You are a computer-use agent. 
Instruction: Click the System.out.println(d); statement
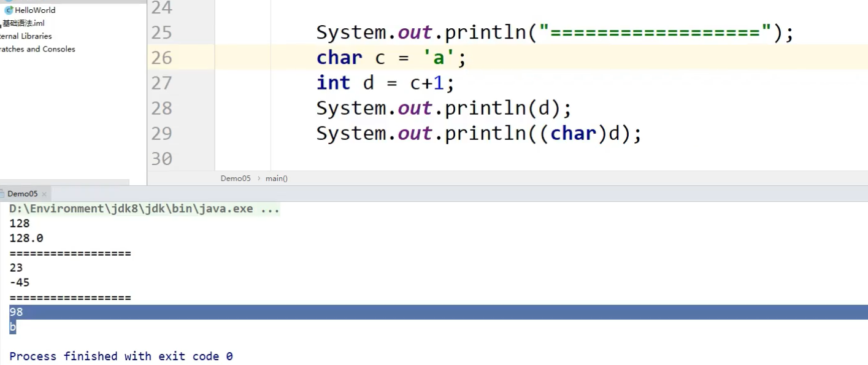pos(444,108)
